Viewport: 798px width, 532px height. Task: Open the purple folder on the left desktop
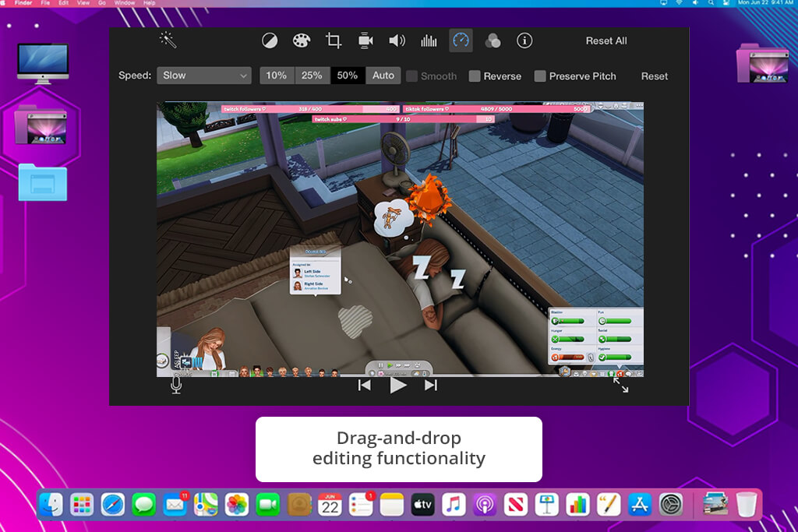41,125
